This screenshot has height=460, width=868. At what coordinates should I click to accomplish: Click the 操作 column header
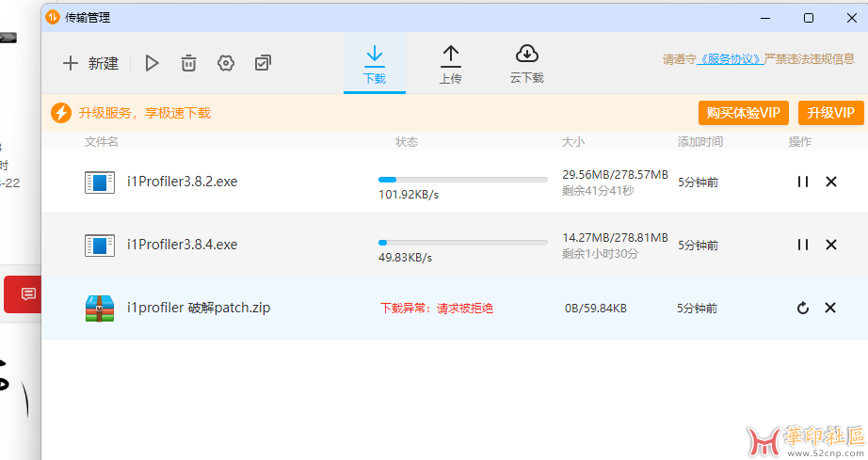coord(800,142)
